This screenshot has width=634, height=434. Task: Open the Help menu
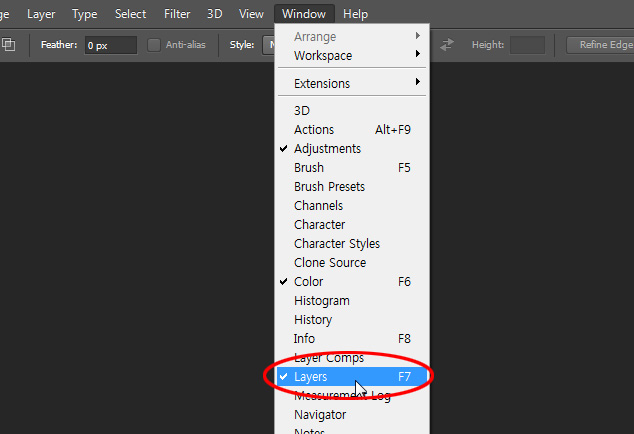pyautogui.click(x=355, y=14)
